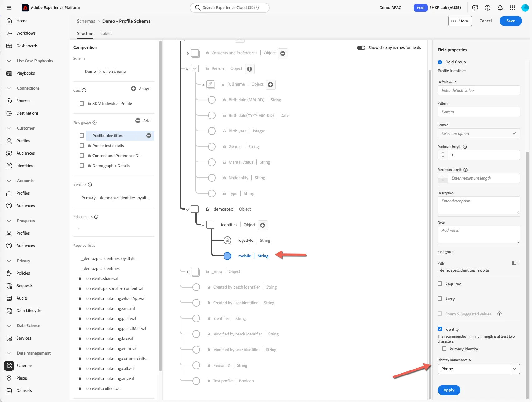Open Dashboards in the left navigation
Image resolution: width=532 pixels, height=402 pixels.
[x=27, y=46]
